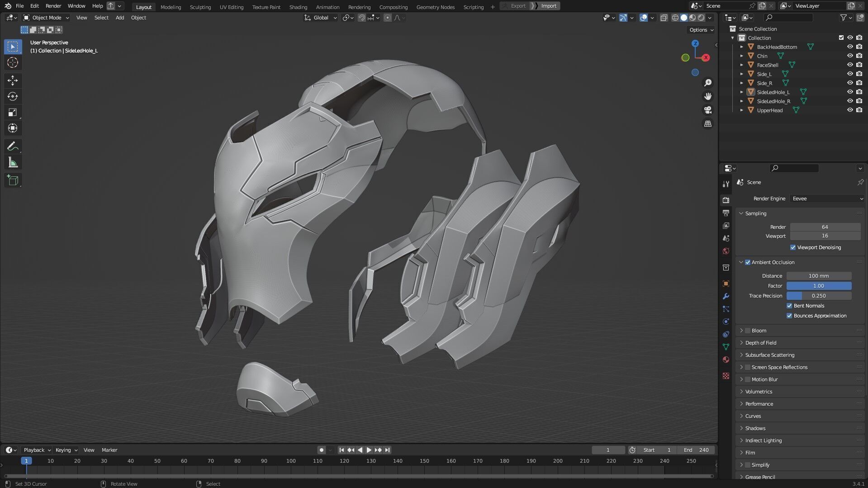This screenshot has height=488, width=868.
Task: Open the Render menu
Action: pos(53,6)
